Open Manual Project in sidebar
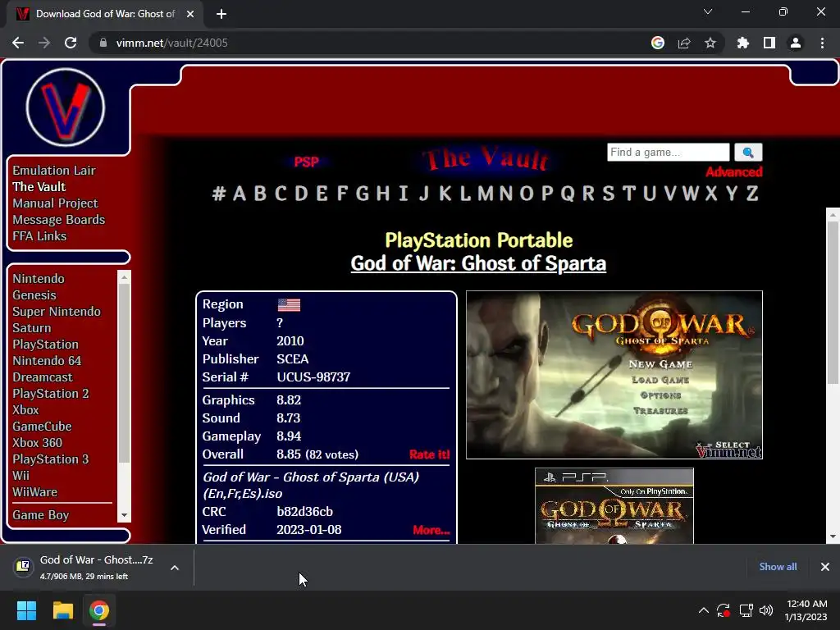Screen dimensions: 840x630 (55, 203)
